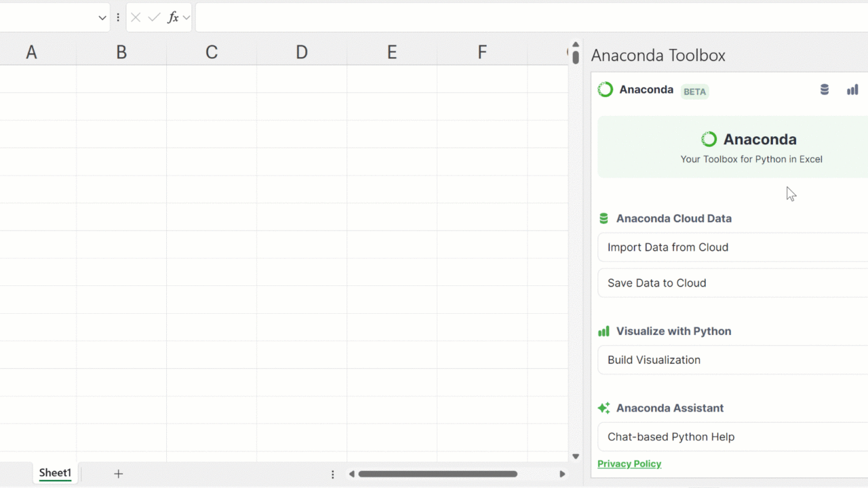Open the Privacy Policy link
The image size is (868, 488).
tap(629, 464)
